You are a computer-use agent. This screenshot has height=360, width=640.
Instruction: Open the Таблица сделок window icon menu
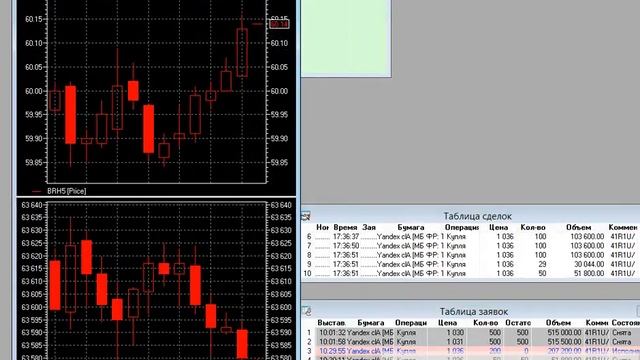[x=306, y=216]
